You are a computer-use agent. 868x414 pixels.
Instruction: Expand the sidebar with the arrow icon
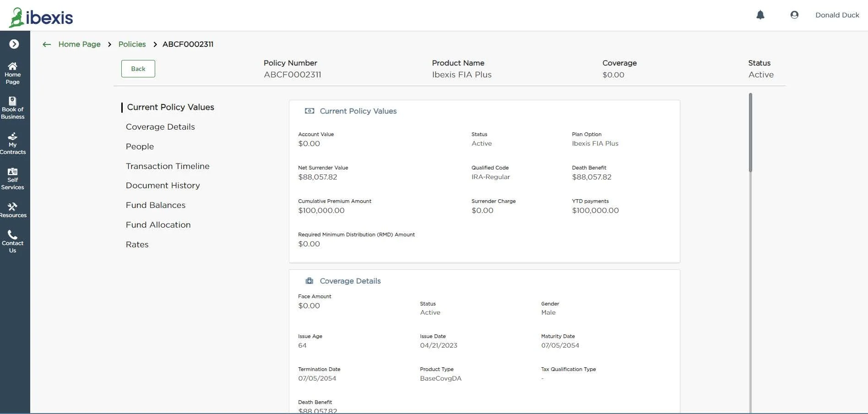(14, 44)
